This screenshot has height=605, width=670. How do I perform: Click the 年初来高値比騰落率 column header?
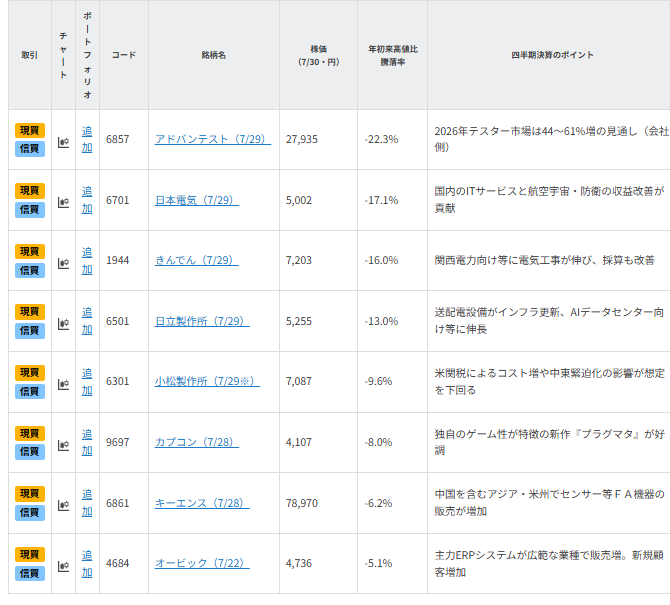(393, 55)
